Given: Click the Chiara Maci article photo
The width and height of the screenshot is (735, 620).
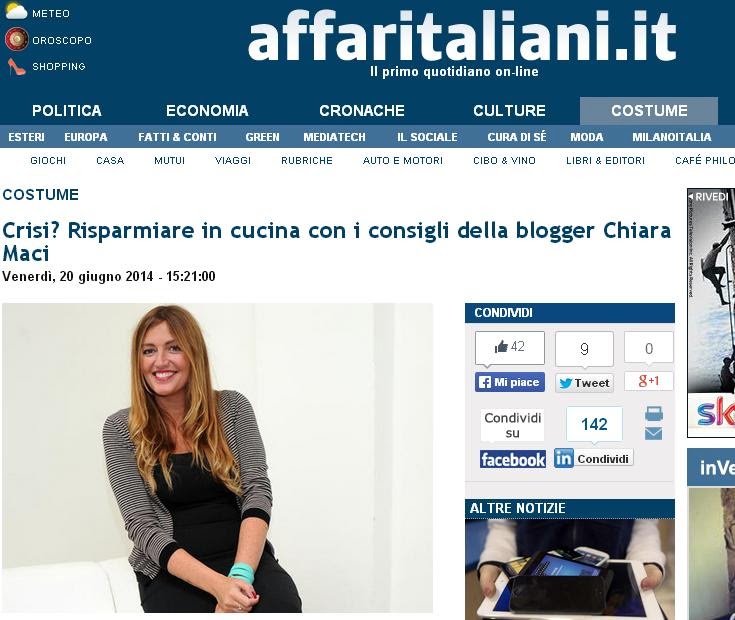Looking at the screenshot, I should pos(218,458).
